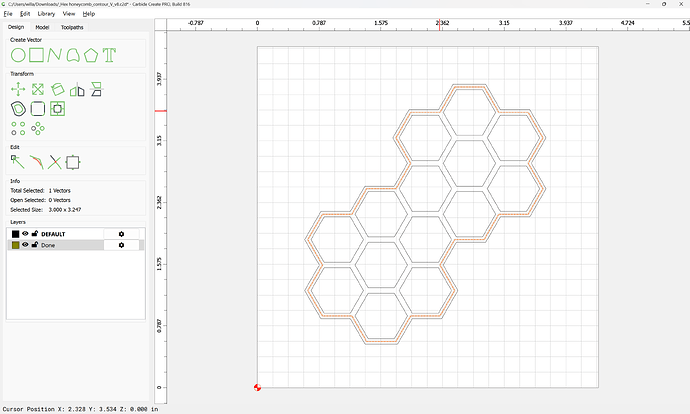Open the File menu

(x=8, y=14)
